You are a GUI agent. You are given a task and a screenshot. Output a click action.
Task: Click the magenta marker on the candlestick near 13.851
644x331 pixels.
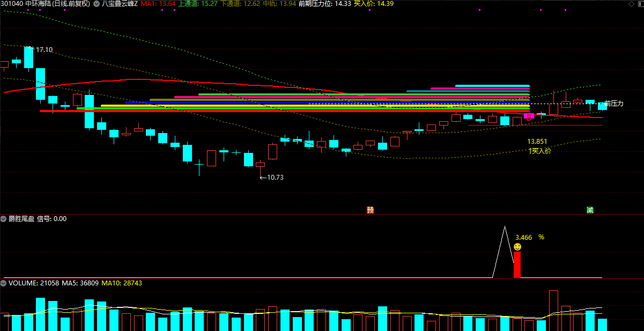coord(528,116)
